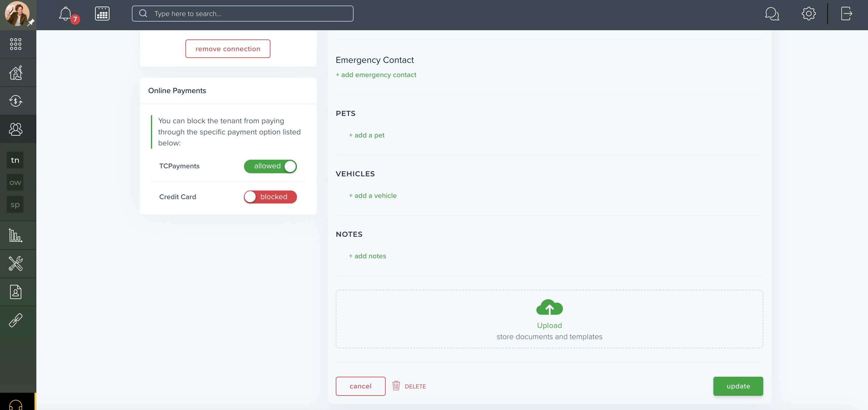Open the calendar icon in top bar
868x410 pixels.
click(102, 14)
